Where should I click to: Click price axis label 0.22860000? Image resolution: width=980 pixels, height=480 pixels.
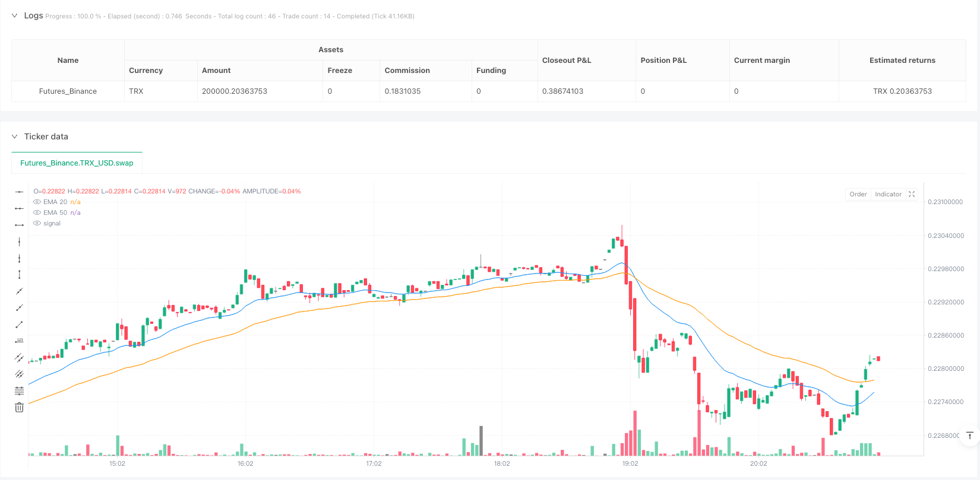945,335
